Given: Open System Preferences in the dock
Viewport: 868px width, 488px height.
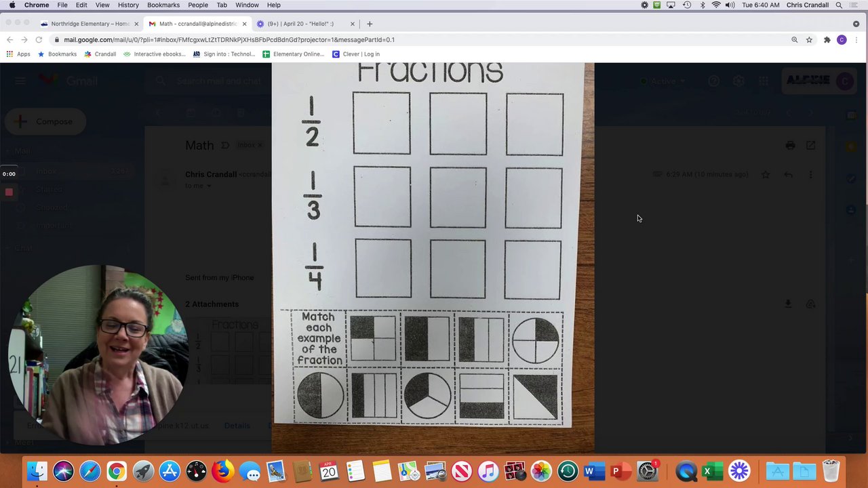Looking at the screenshot, I should 648,471.
